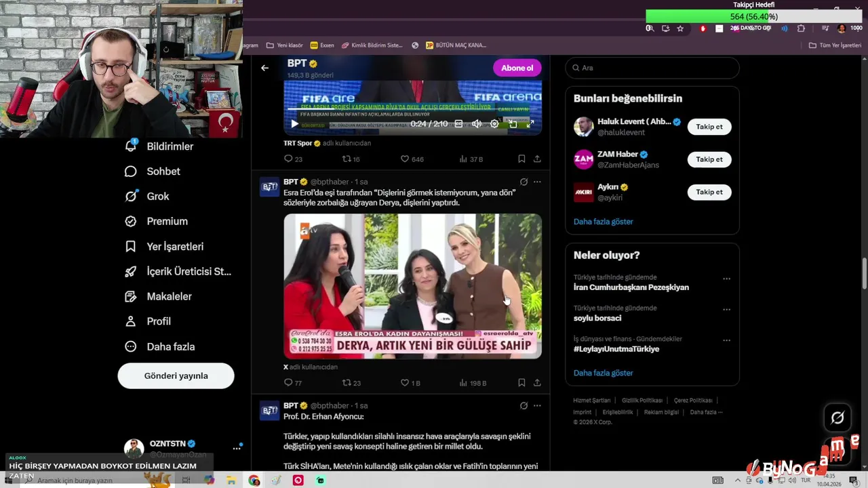Go back with the left arrow icon
This screenshot has width=868, height=488.
coord(264,68)
